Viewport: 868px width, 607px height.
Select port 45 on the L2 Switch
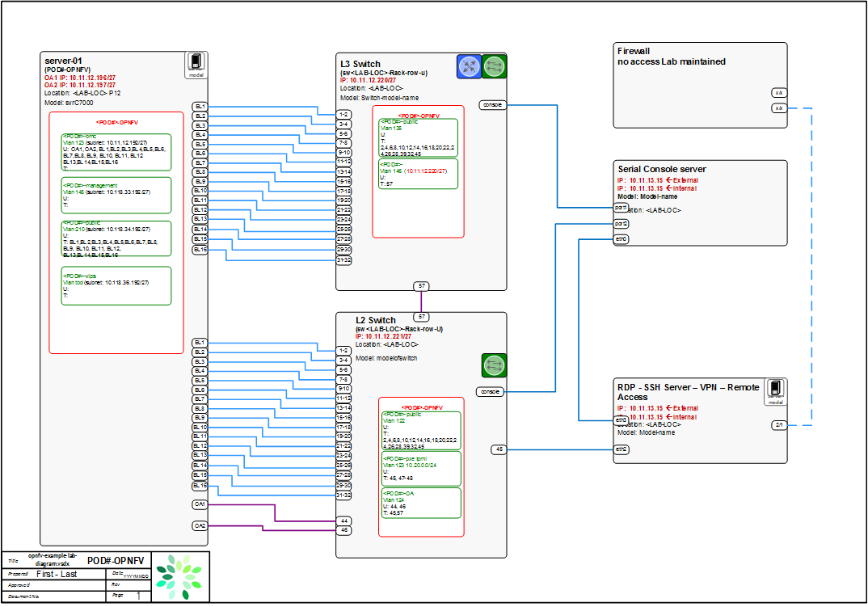click(499, 449)
